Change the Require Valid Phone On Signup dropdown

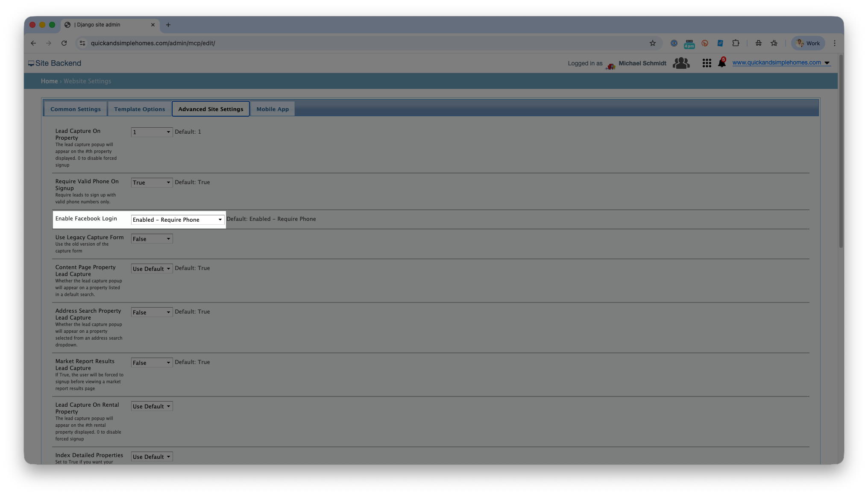point(152,182)
